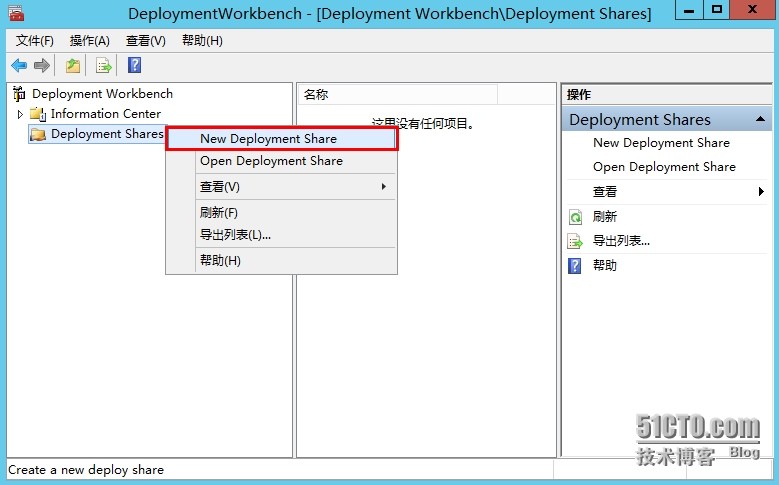The image size is (779, 485).
Task: Click Open Deployment Share in Actions pane
Action: click(664, 167)
